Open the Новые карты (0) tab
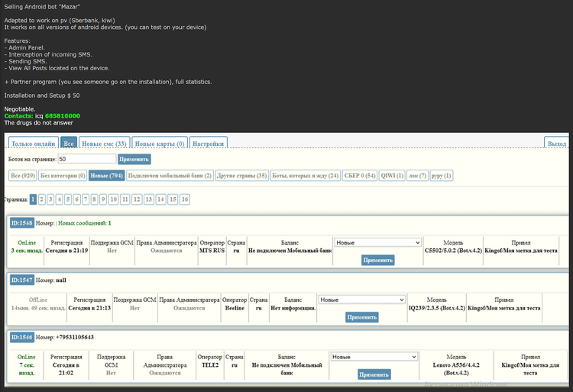The width and height of the screenshot is (573, 392). 160,143
